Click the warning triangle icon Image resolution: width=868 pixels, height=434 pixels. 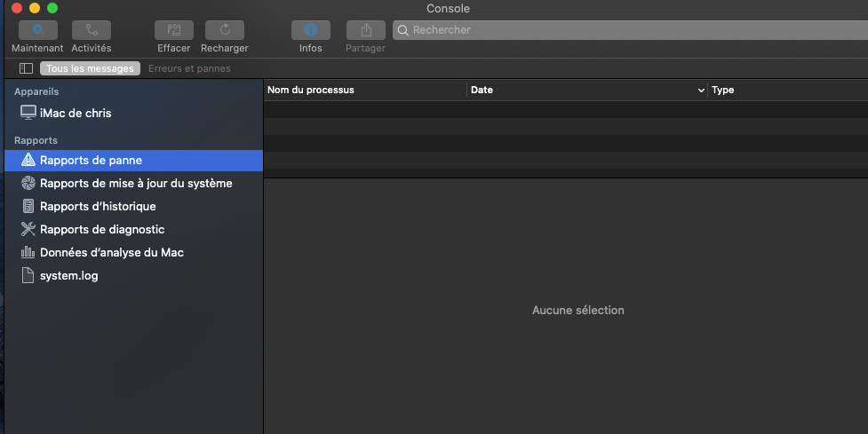click(28, 160)
